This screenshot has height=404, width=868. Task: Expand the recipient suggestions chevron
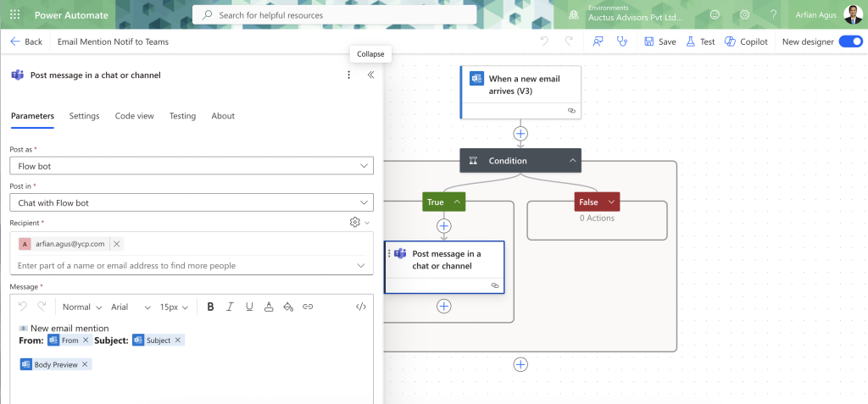tap(361, 266)
